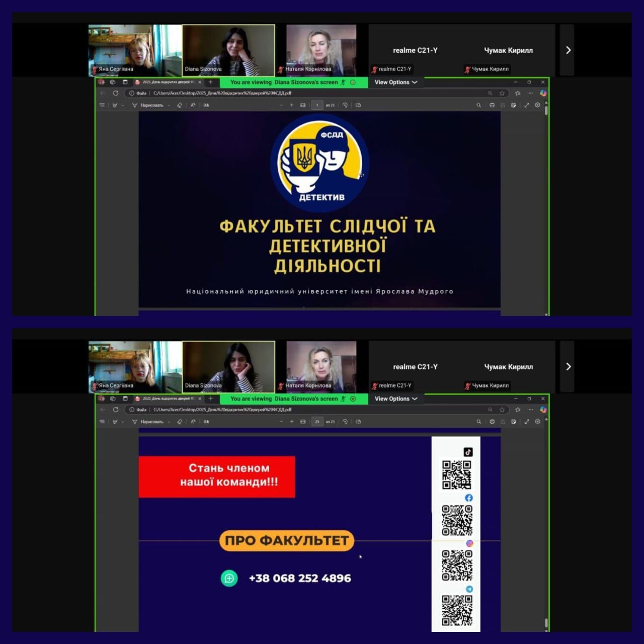Select eraser tool in page-1 PDF toolbar
Screen dimensions: 644x644
click(x=180, y=105)
